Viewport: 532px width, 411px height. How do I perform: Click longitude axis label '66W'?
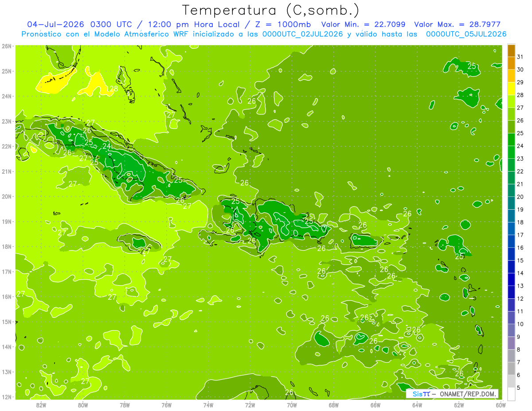(376, 405)
